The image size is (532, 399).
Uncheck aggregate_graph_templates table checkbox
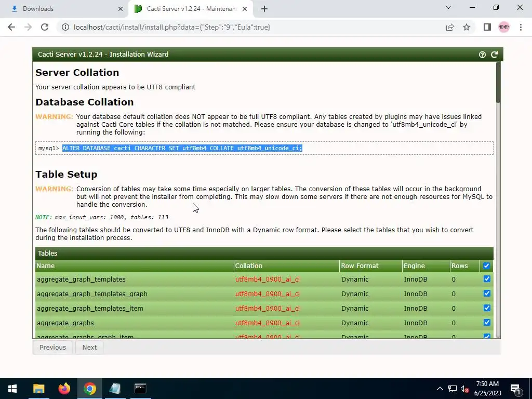click(487, 279)
